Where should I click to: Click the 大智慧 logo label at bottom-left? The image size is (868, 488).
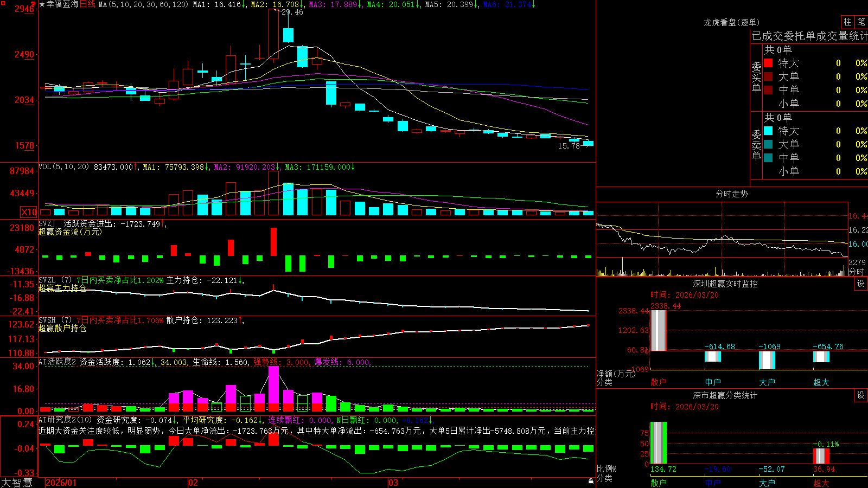pos(16,483)
